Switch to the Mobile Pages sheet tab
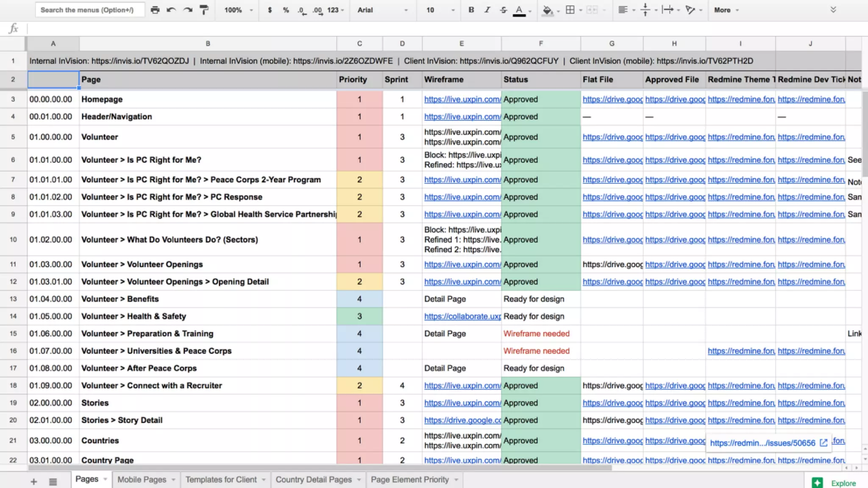868x488 pixels. point(142,480)
